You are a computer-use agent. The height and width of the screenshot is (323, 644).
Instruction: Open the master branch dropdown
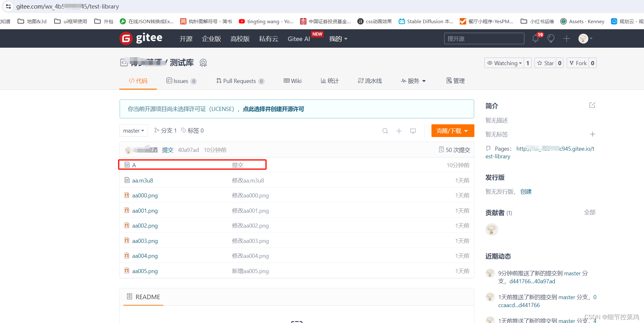pos(133,130)
